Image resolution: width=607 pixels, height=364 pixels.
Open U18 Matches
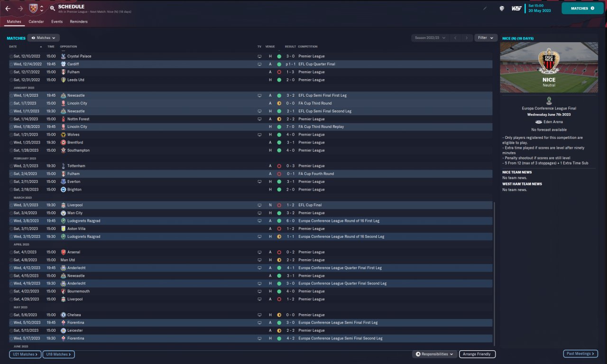tap(58, 354)
